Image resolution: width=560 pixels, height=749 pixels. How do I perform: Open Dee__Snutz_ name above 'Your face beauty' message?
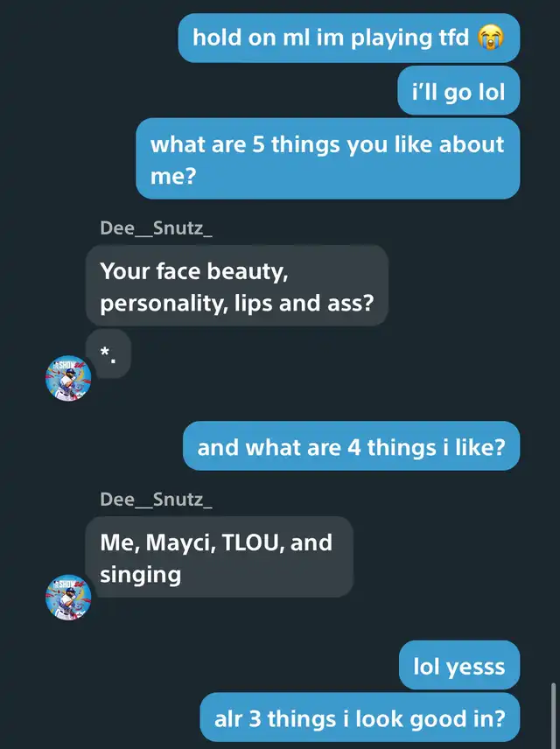tap(156, 229)
